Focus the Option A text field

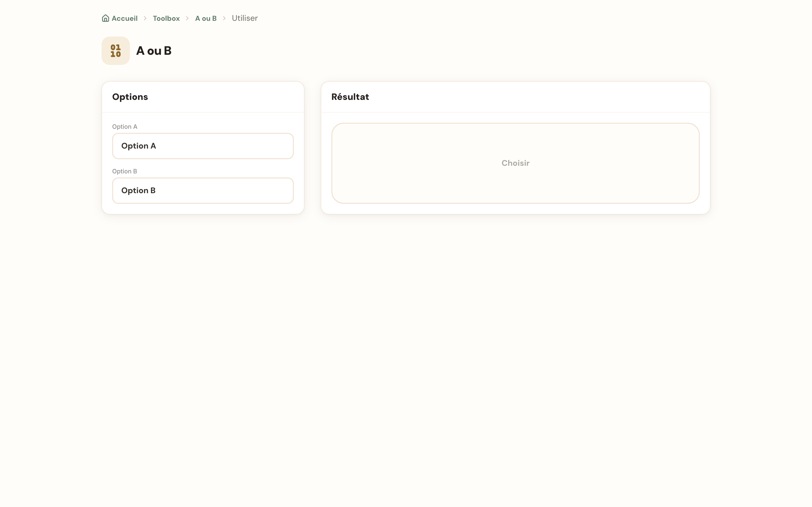tap(203, 146)
